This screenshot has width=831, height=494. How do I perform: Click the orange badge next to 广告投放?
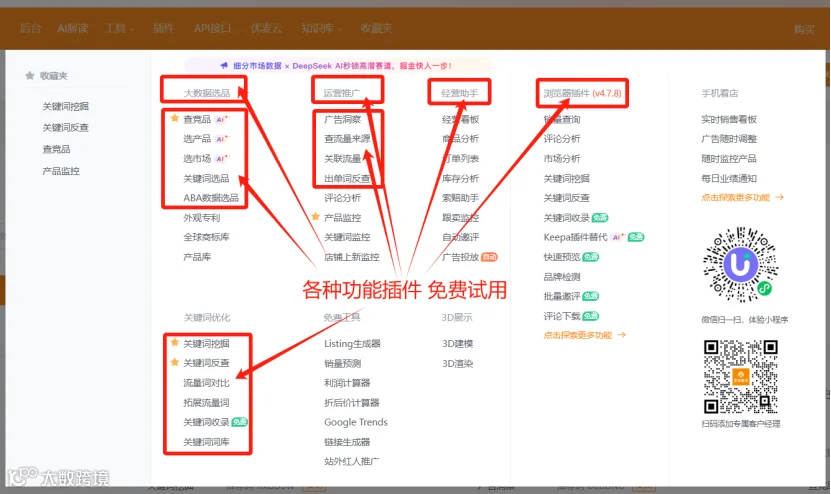pyautogui.click(x=489, y=257)
